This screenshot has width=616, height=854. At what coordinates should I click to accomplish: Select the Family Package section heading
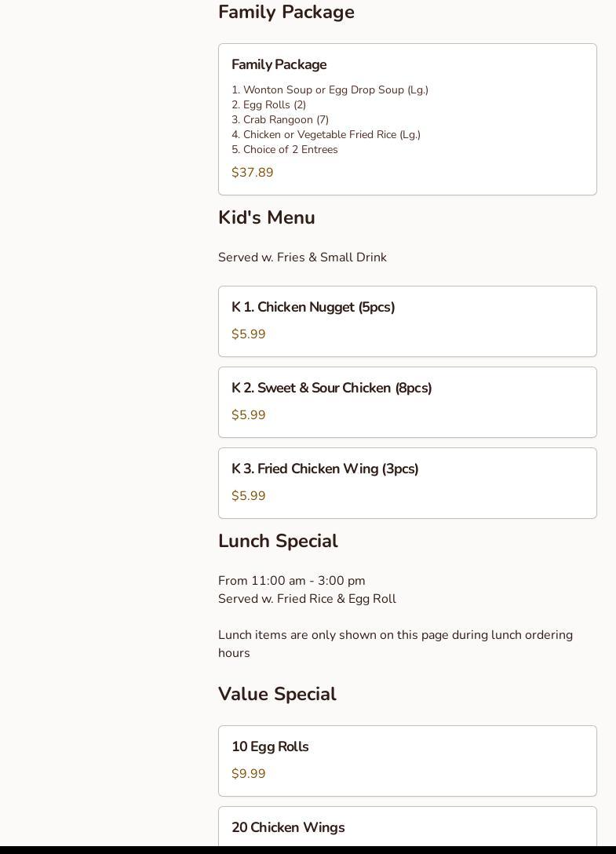[x=286, y=13]
